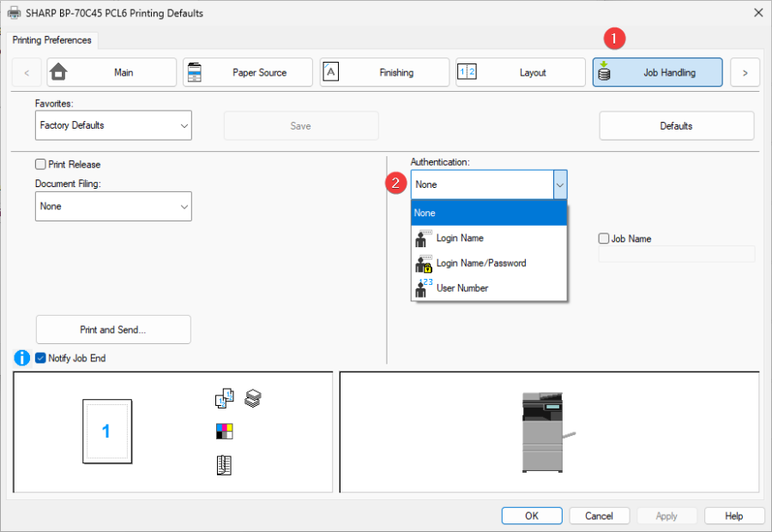Click the Job Handling database icon
772x532 pixels.
click(x=605, y=72)
